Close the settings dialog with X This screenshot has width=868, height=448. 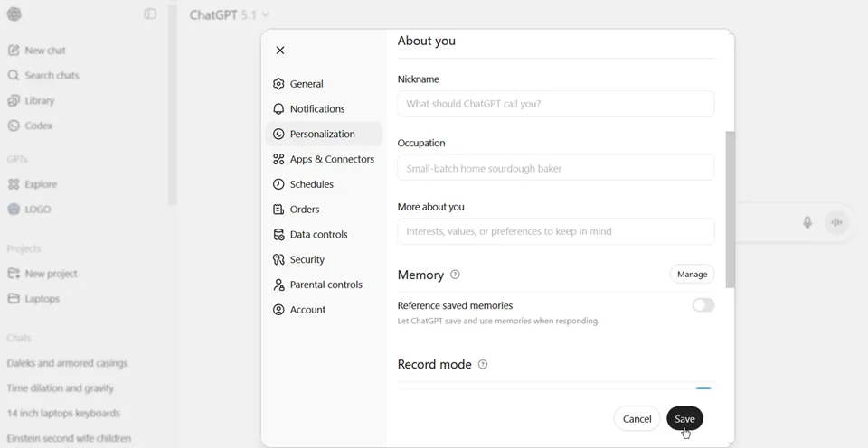[280, 51]
